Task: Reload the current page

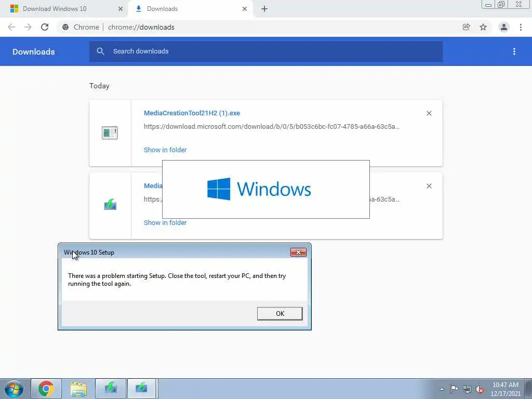Action: (45, 27)
